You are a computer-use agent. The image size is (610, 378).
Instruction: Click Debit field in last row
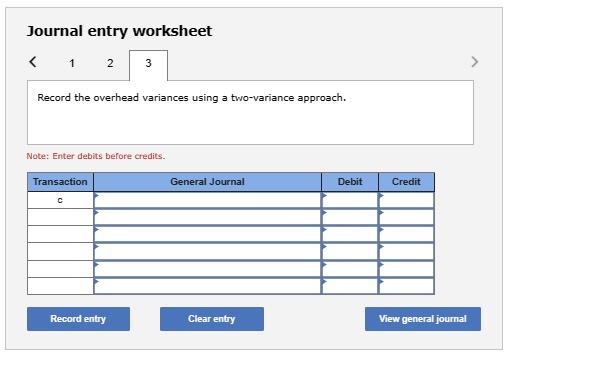[x=350, y=286]
